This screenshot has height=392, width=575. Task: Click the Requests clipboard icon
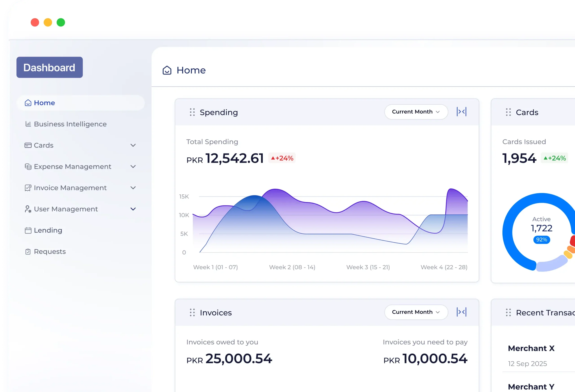pyautogui.click(x=28, y=251)
